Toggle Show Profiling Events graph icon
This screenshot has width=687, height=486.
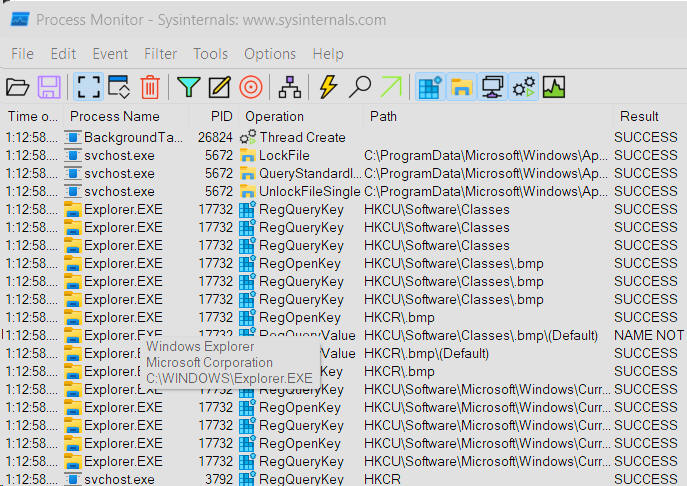pyautogui.click(x=554, y=87)
